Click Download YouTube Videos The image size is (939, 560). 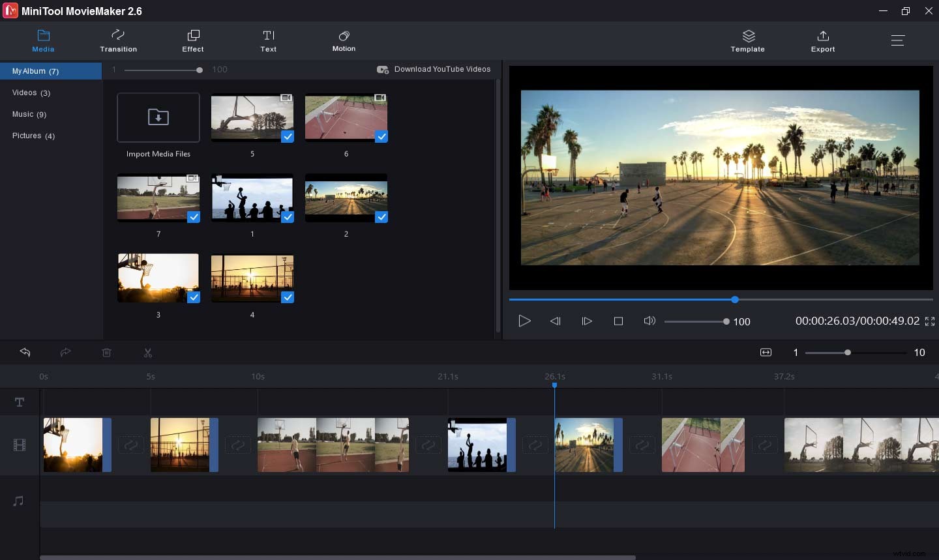[434, 69]
